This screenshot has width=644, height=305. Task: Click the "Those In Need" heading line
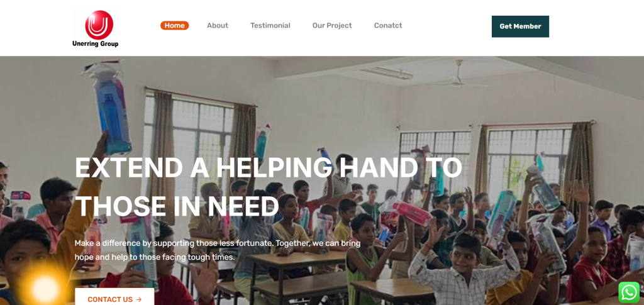coord(177,206)
